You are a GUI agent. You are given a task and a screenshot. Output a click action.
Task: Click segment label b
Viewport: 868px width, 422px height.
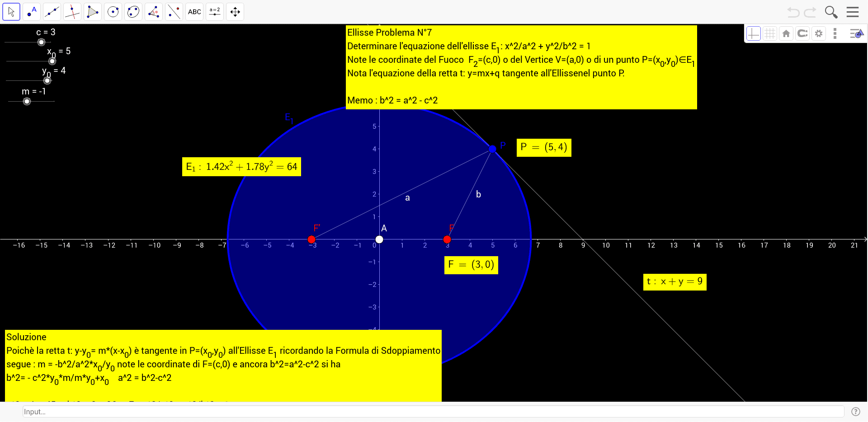tap(478, 194)
